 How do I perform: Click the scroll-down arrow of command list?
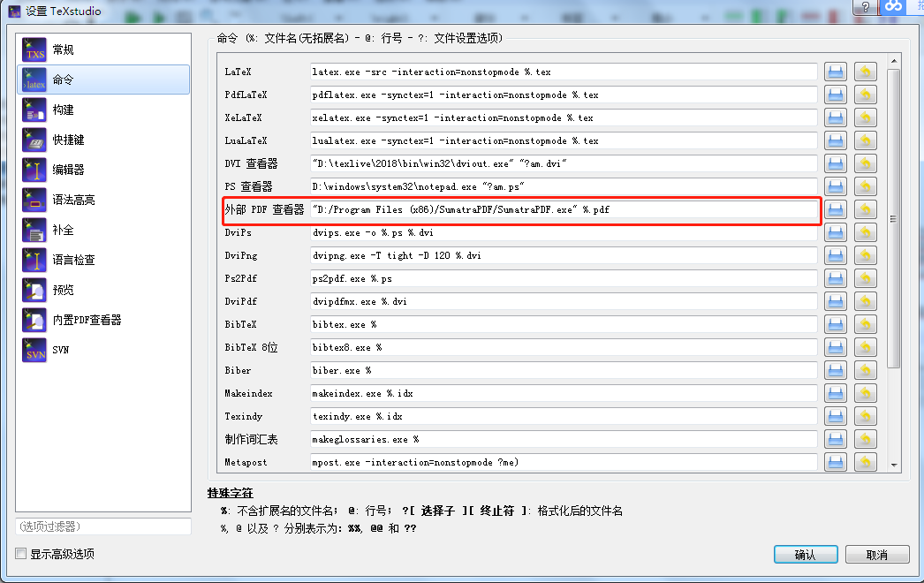tap(894, 466)
